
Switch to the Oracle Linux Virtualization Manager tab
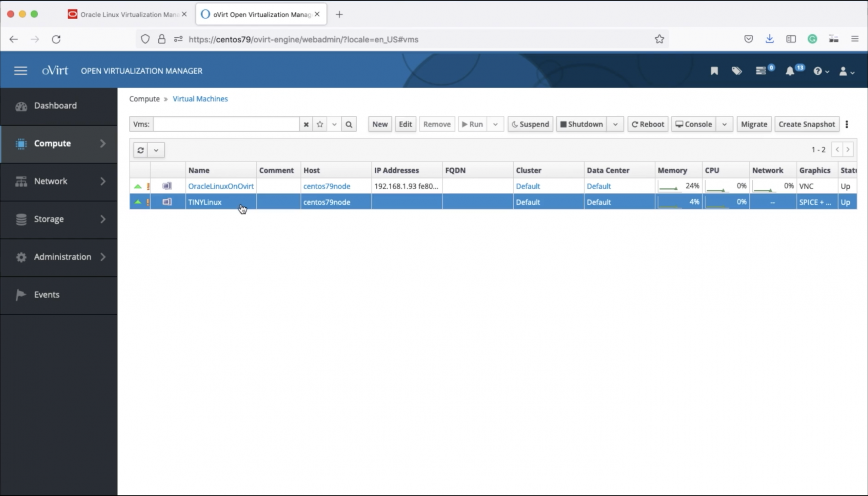tap(126, 14)
